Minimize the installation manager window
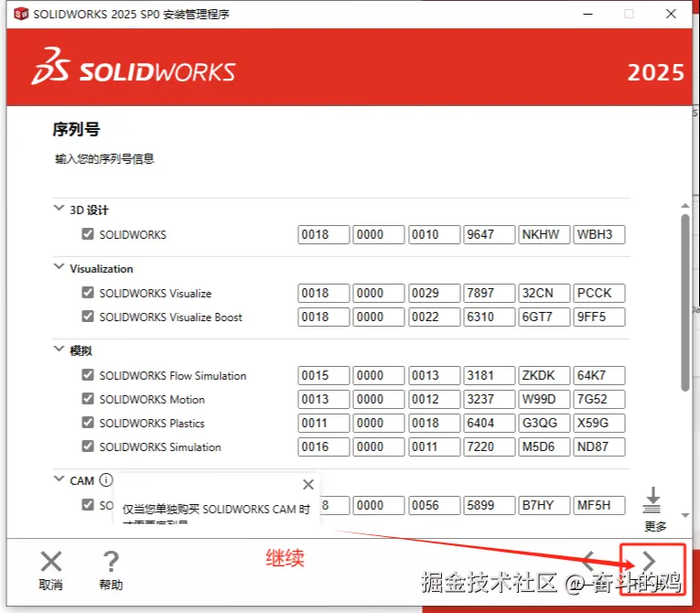Image resolution: width=700 pixels, height=613 pixels. pos(587,14)
